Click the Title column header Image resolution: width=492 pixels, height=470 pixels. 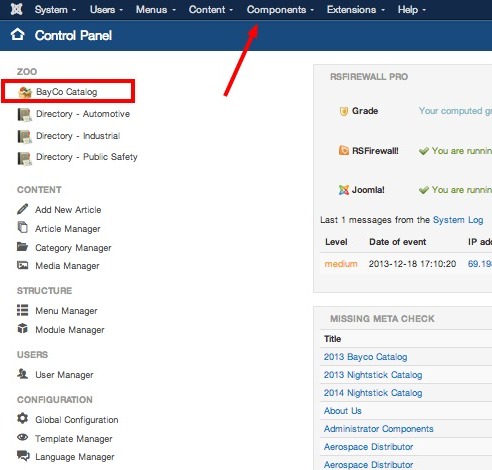(x=333, y=339)
